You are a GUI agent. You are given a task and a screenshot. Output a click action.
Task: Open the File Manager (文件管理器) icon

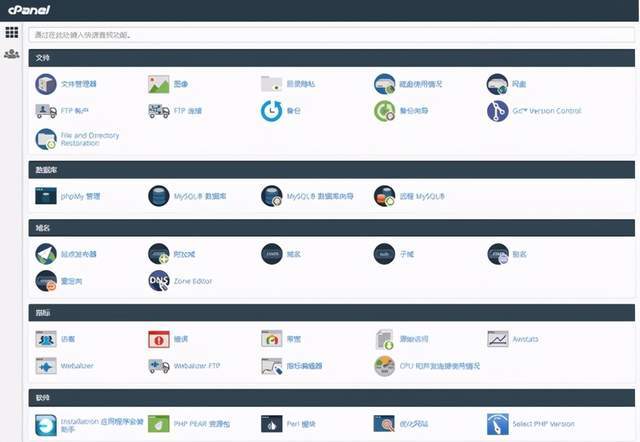46,84
